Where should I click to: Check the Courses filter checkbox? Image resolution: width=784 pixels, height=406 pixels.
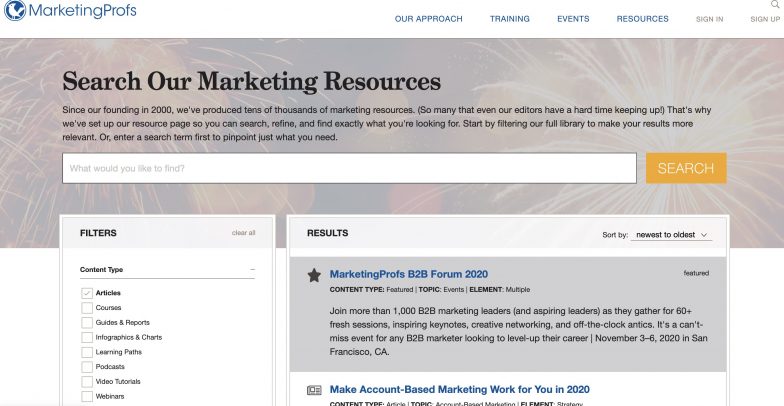[87, 308]
